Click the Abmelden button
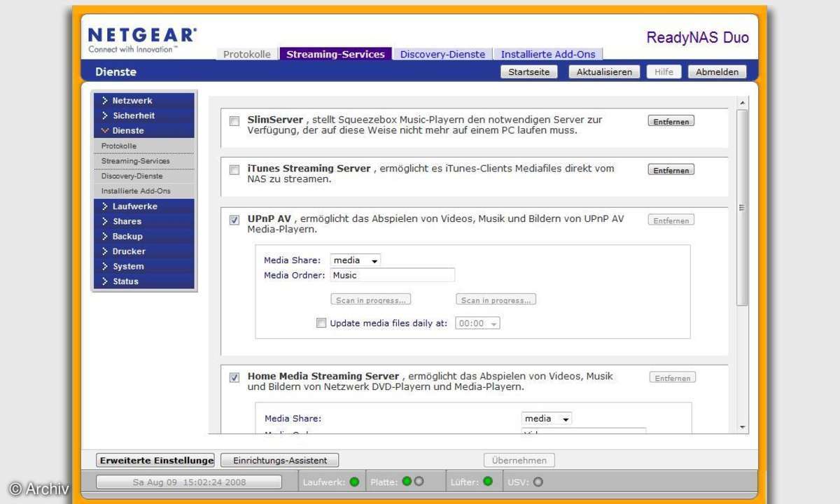The height and width of the screenshot is (504, 840). 717,71
